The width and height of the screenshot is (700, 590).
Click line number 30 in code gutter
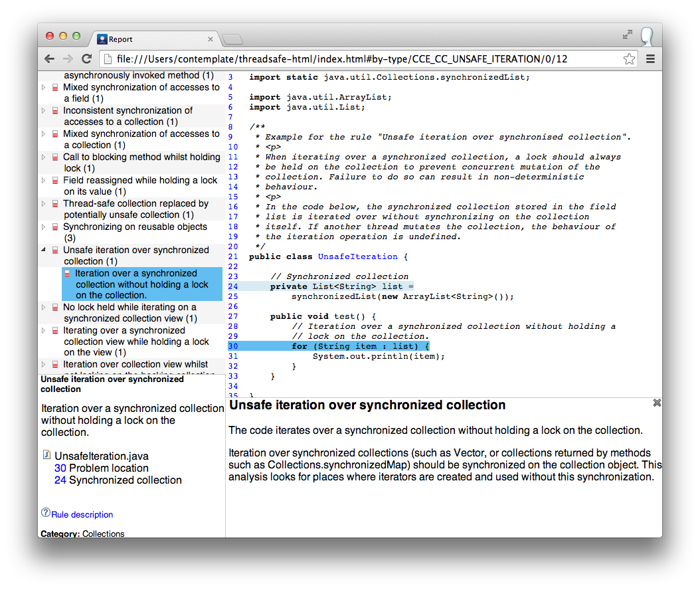click(x=233, y=346)
